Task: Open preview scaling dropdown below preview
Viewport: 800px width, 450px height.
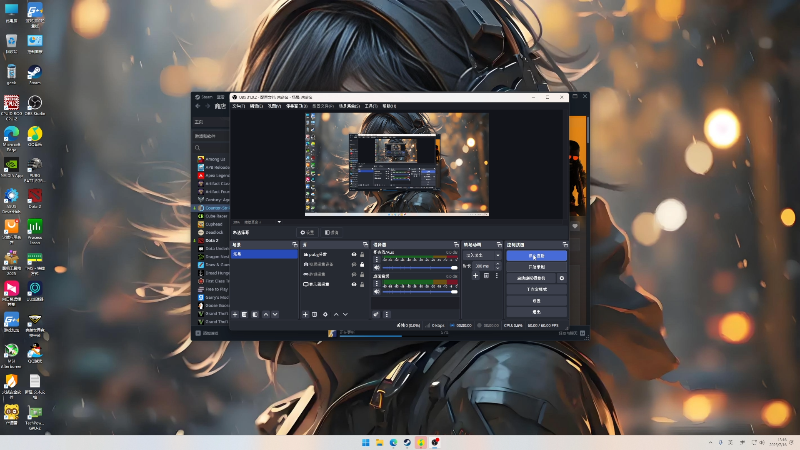Action: point(279,222)
